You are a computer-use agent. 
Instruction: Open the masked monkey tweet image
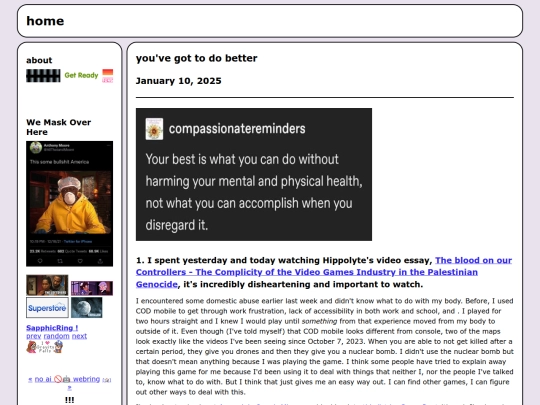pos(70,204)
